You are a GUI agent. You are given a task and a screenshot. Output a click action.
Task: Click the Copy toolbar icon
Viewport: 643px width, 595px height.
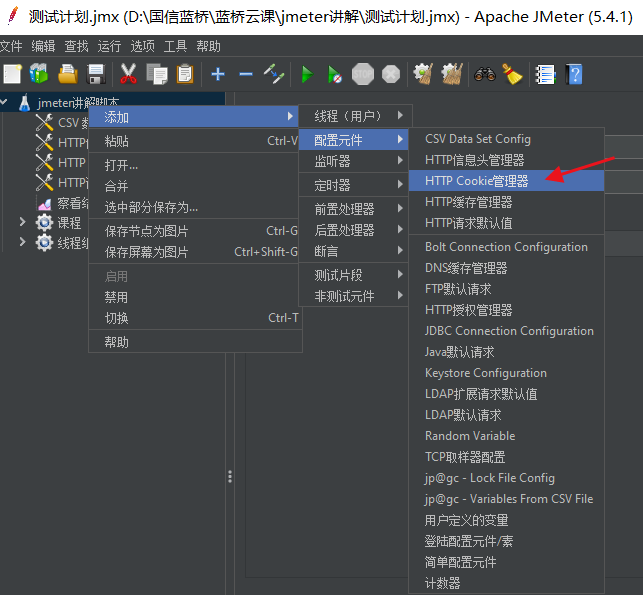click(157, 74)
